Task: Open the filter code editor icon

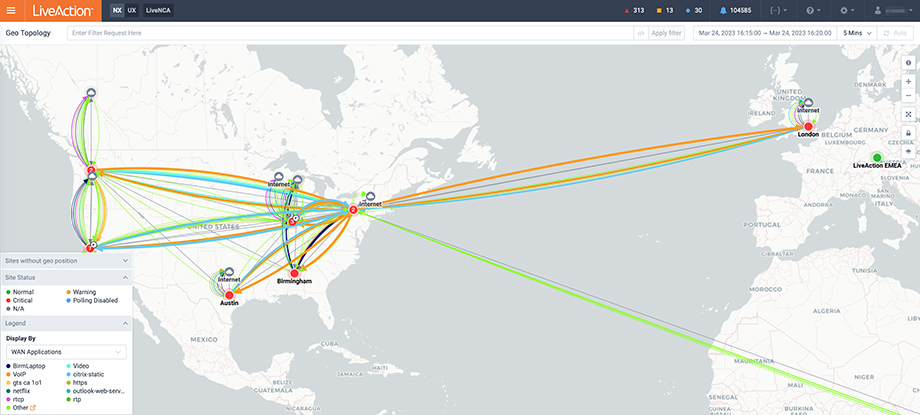Action: [640, 33]
